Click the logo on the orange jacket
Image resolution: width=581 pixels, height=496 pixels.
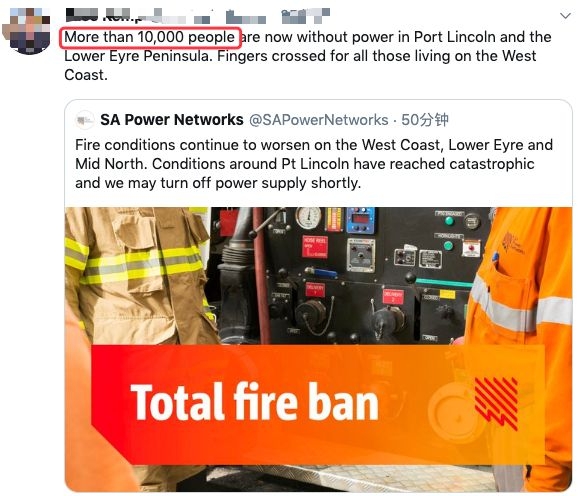point(513,243)
